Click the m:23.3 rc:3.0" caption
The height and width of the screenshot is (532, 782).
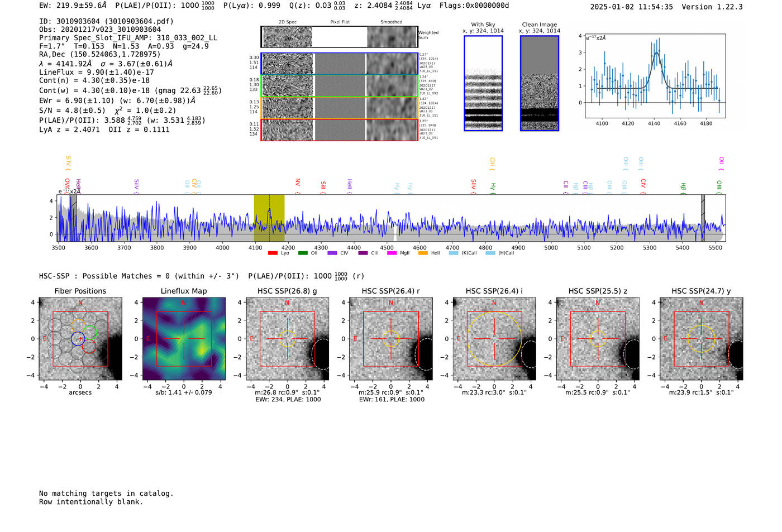[494, 393]
